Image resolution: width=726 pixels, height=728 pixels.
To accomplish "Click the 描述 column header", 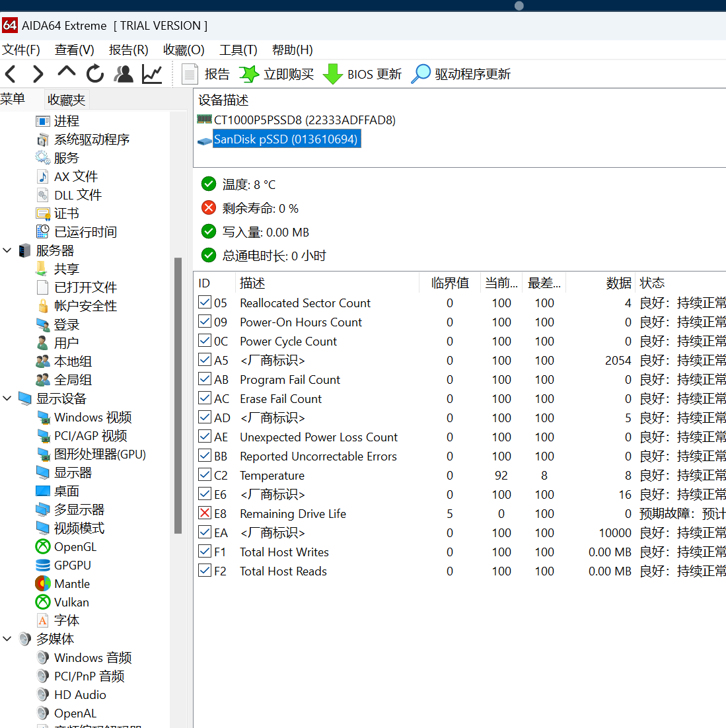I will (327, 283).
